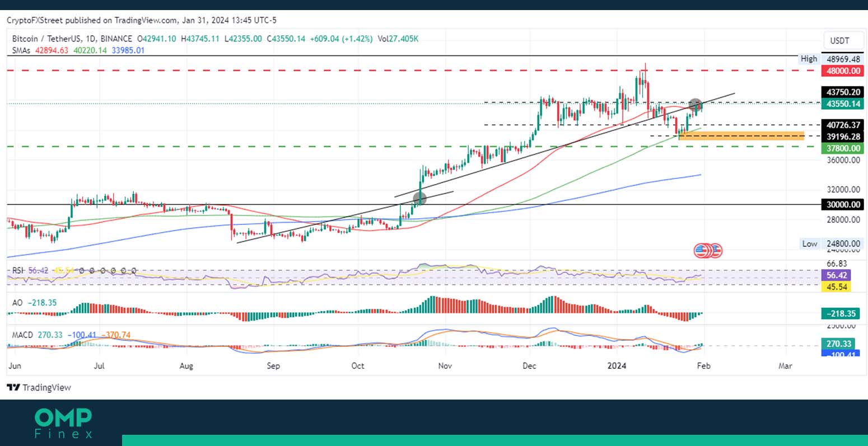
Task: Click the green 37800.00 price label
Action: (x=843, y=148)
